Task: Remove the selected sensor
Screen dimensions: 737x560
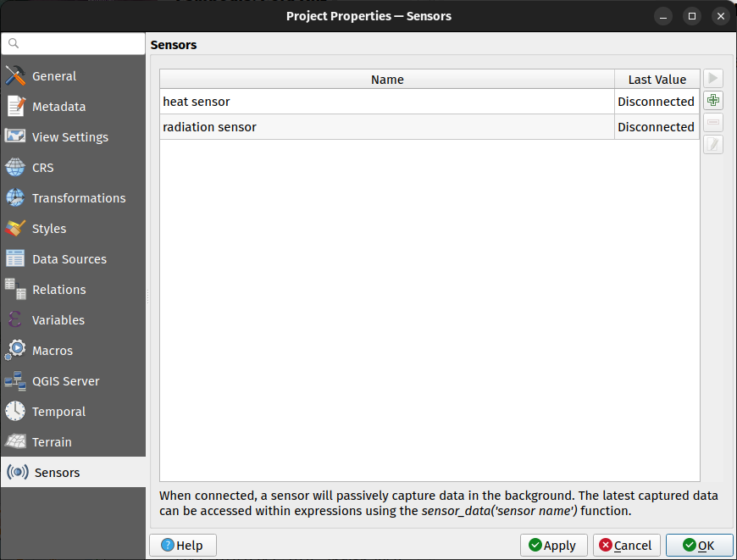Action: 712,122
